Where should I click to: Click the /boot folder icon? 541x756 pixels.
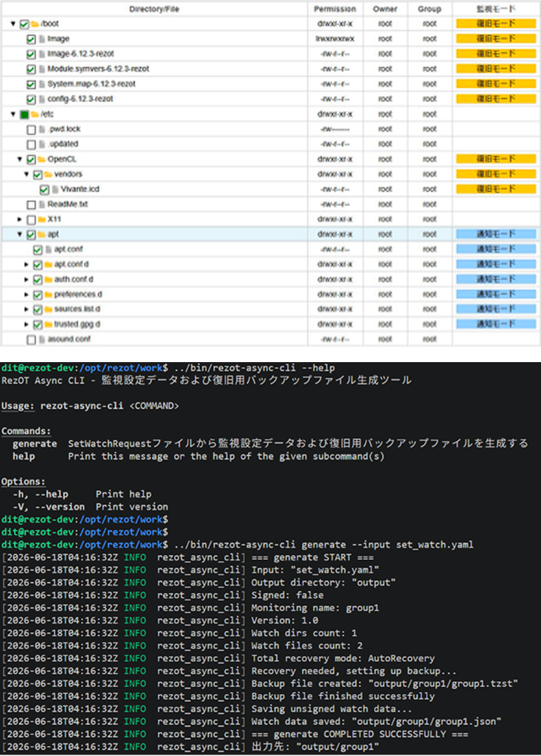point(35,23)
